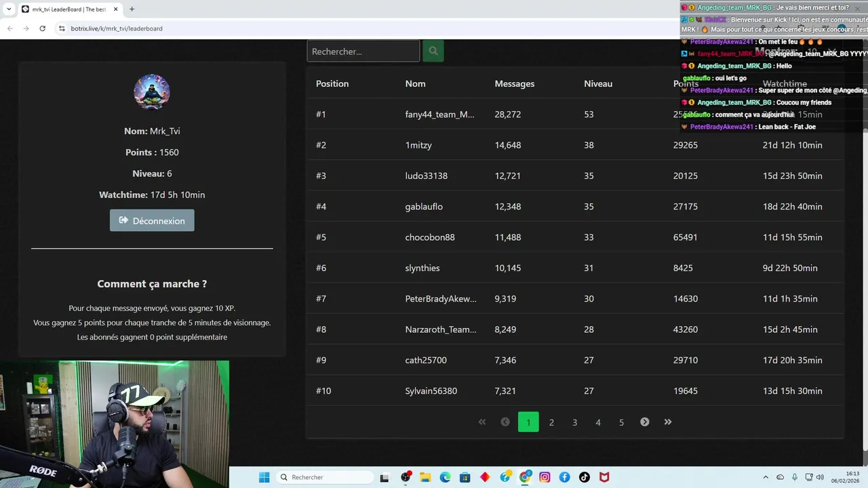Screen dimensions: 868x488
Task: Go to the previous page arrow
Action: click(505, 422)
